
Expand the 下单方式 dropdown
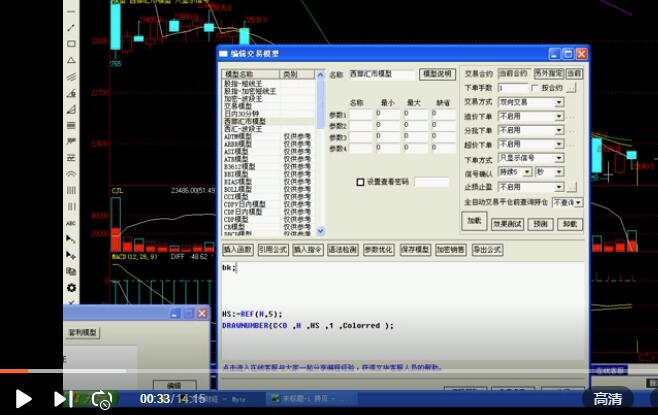click(x=559, y=159)
